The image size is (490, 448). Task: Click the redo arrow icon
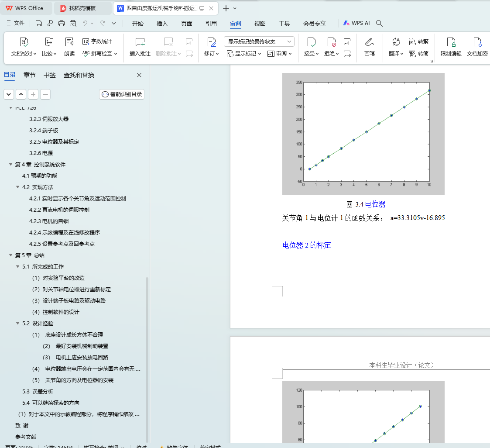103,23
